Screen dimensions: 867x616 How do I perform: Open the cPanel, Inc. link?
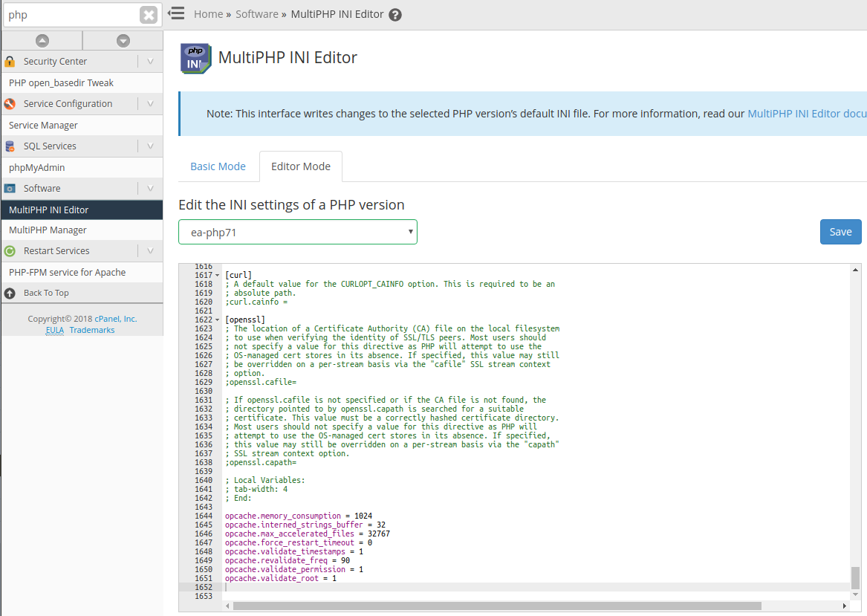(116, 319)
